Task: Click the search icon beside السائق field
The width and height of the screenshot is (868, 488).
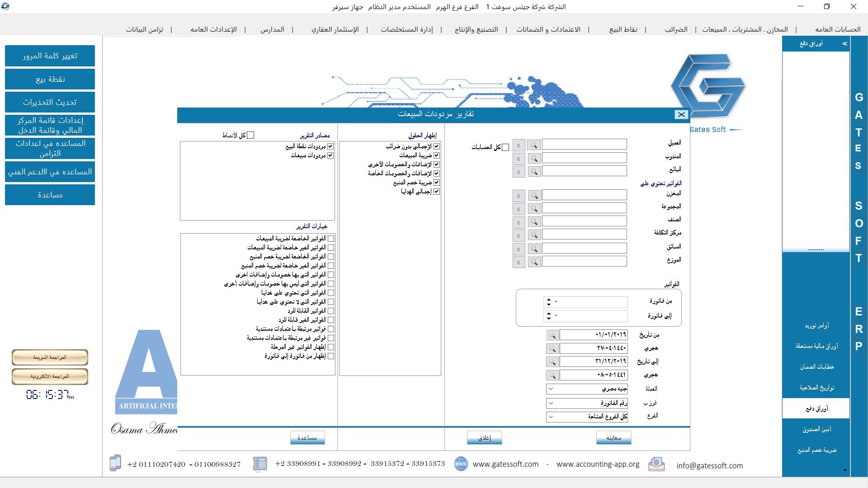Action: (534, 249)
